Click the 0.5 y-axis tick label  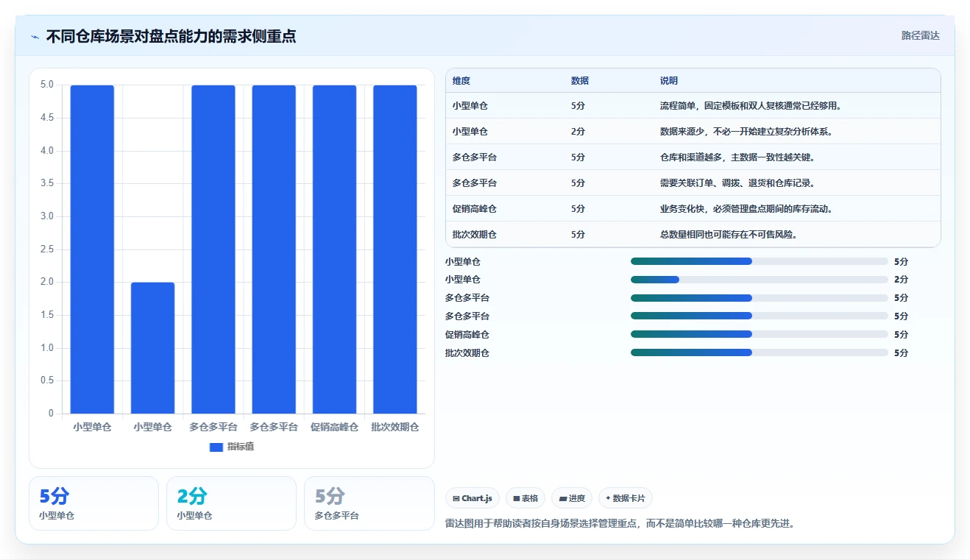click(47, 380)
